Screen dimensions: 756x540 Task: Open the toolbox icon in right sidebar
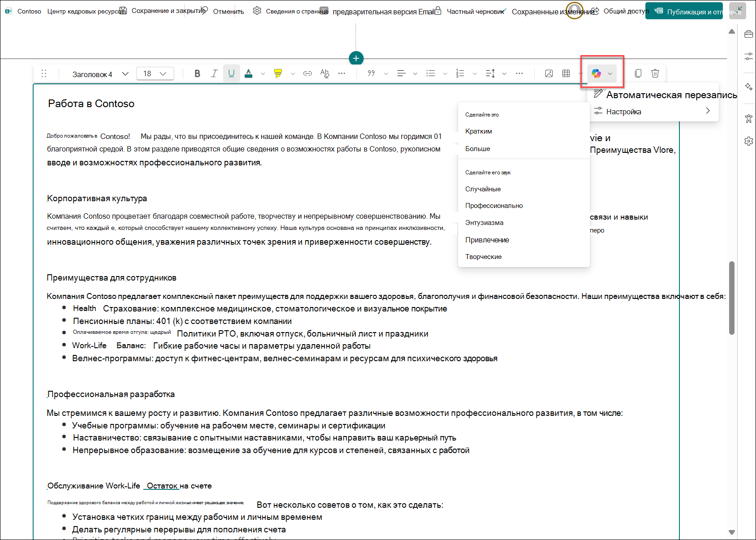748,35
